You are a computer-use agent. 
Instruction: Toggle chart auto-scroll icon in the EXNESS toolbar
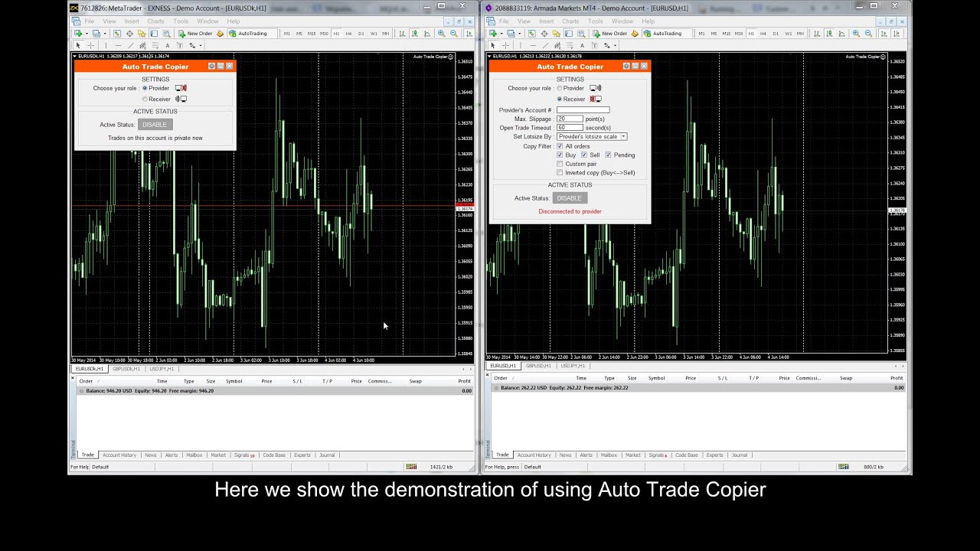[x=468, y=34]
